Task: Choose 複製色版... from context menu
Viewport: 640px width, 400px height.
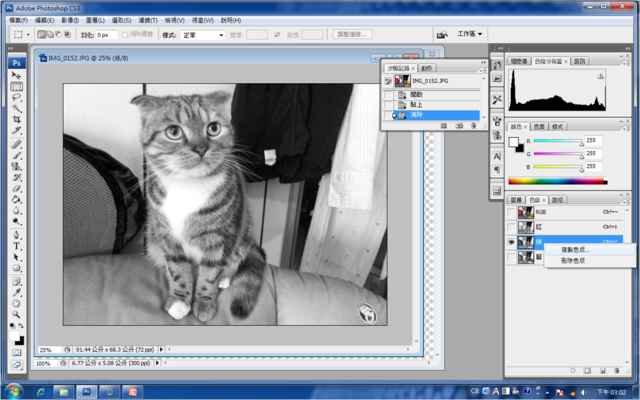Action: [x=575, y=250]
